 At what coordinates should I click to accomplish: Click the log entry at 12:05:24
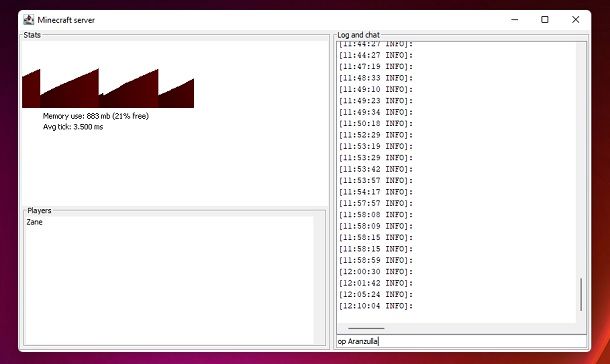click(x=376, y=294)
